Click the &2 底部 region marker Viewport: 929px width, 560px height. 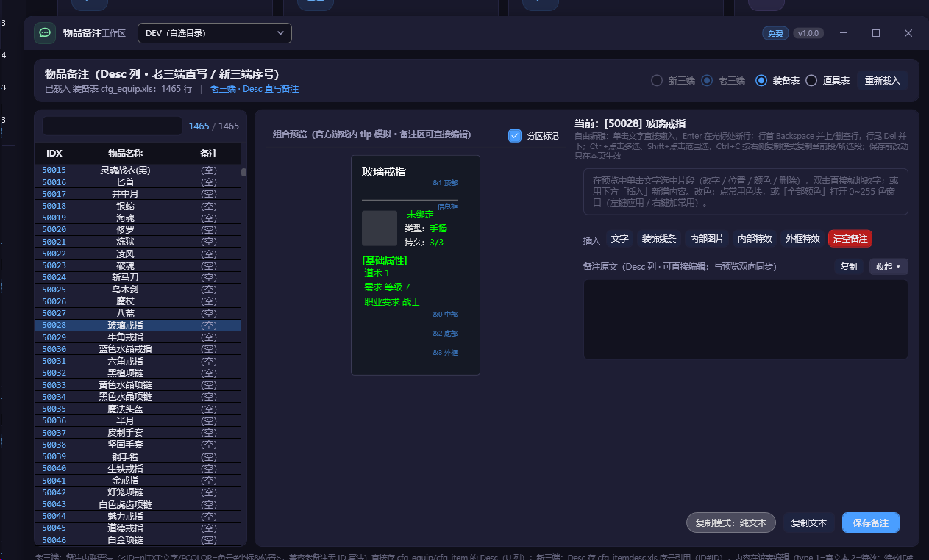[x=445, y=334]
